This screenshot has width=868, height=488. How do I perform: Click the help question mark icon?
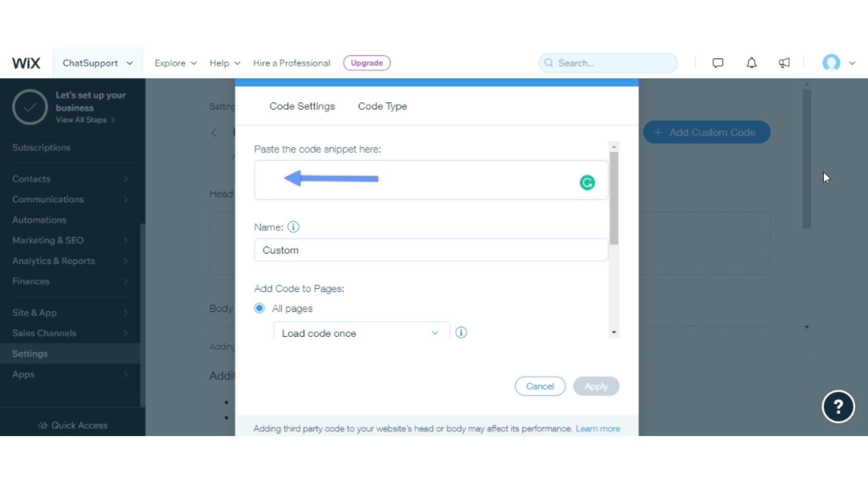click(x=838, y=406)
